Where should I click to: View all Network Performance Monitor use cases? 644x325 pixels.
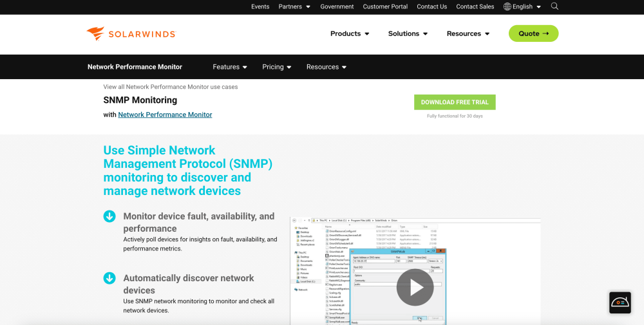point(171,87)
